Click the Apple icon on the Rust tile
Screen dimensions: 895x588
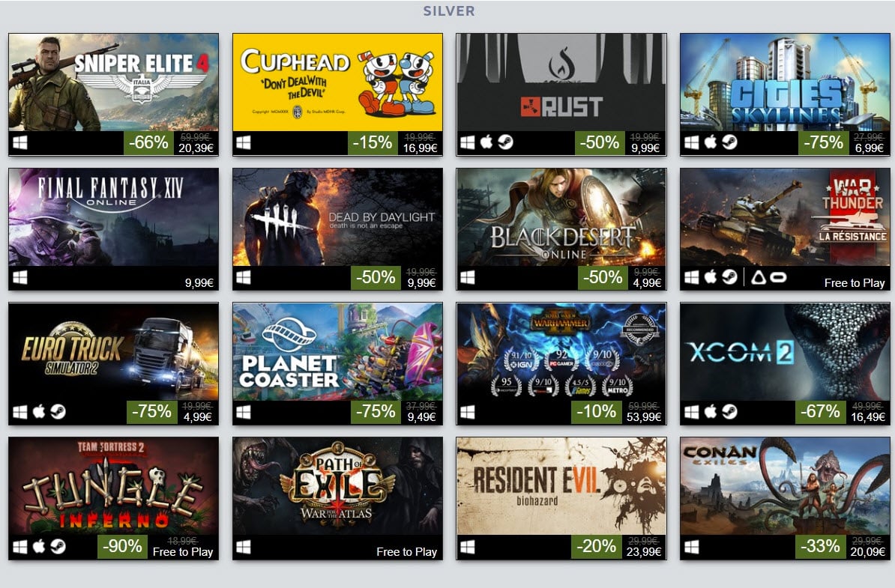click(x=486, y=142)
